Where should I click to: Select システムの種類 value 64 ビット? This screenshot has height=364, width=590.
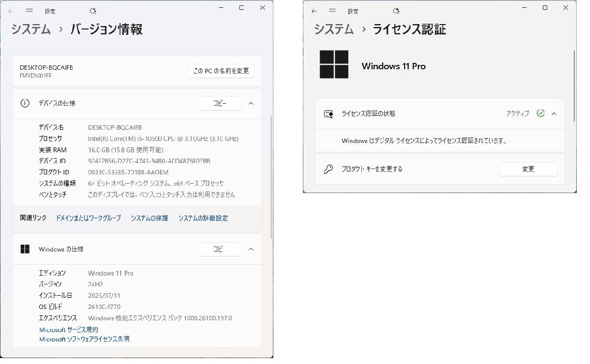pyautogui.click(x=156, y=183)
